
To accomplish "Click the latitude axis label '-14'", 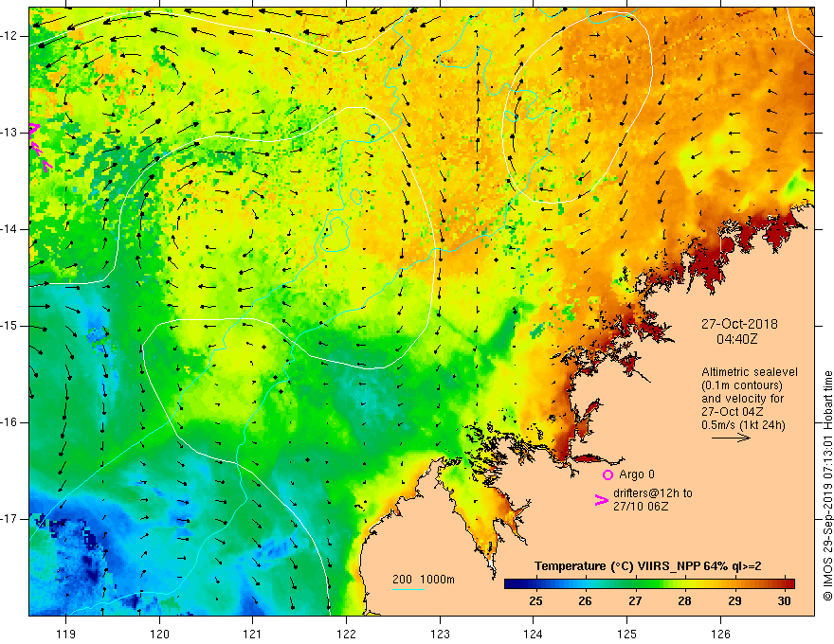I will pos(9,229).
